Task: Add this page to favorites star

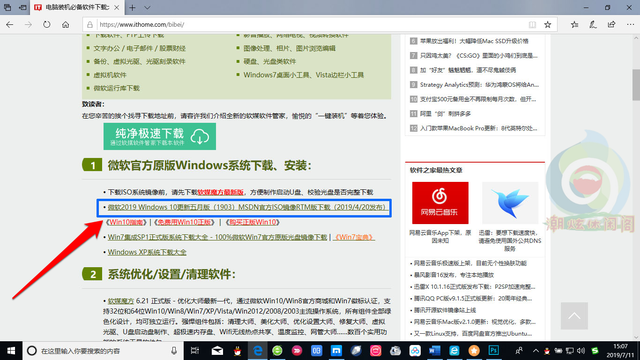Action: click(548, 25)
